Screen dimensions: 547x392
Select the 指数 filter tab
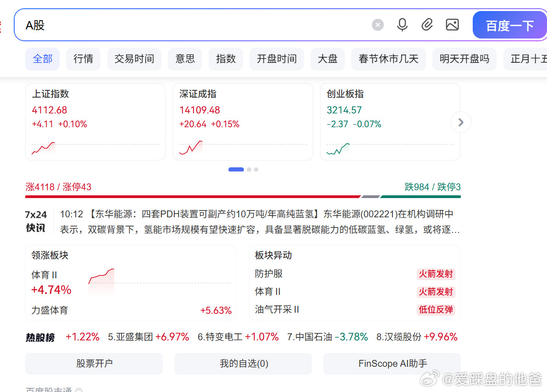[x=226, y=59]
